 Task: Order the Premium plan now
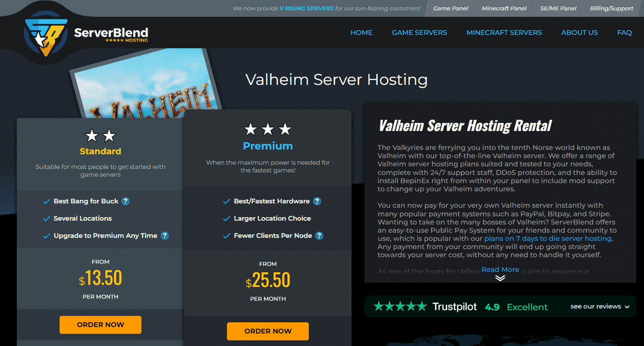coord(268,331)
